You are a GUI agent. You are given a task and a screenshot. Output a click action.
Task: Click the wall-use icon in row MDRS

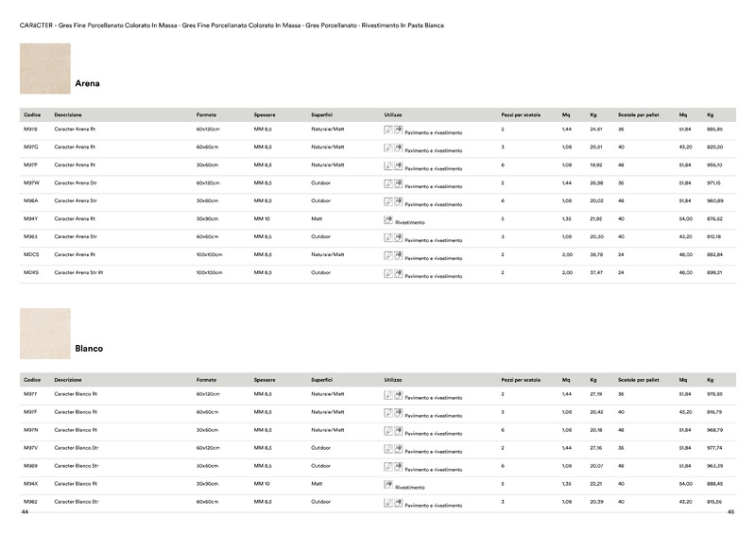(x=398, y=273)
